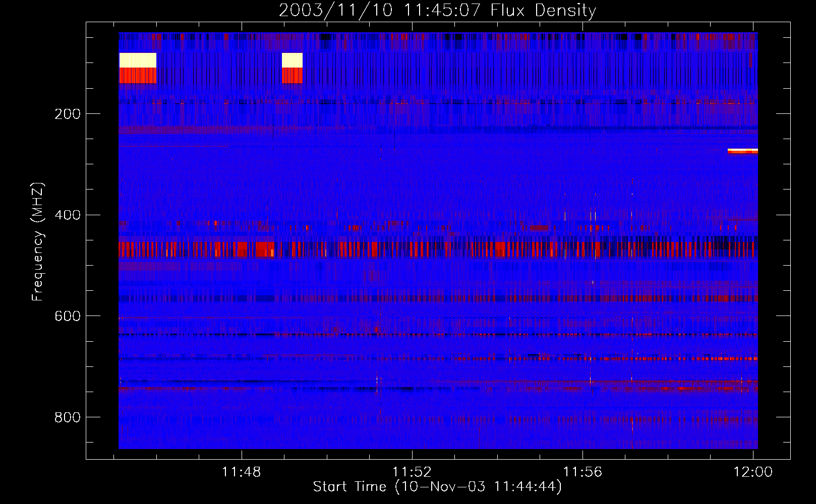The width and height of the screenshot is (816, 504).
Task: Click the second yellow-red burst block near 11:49
Action: coord(292,68)
